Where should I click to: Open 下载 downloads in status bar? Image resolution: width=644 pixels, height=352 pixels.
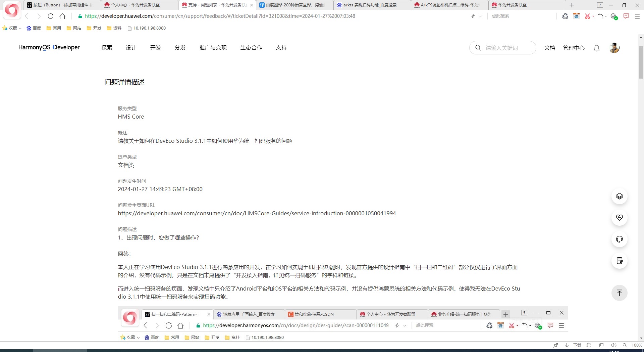point(574,345)
